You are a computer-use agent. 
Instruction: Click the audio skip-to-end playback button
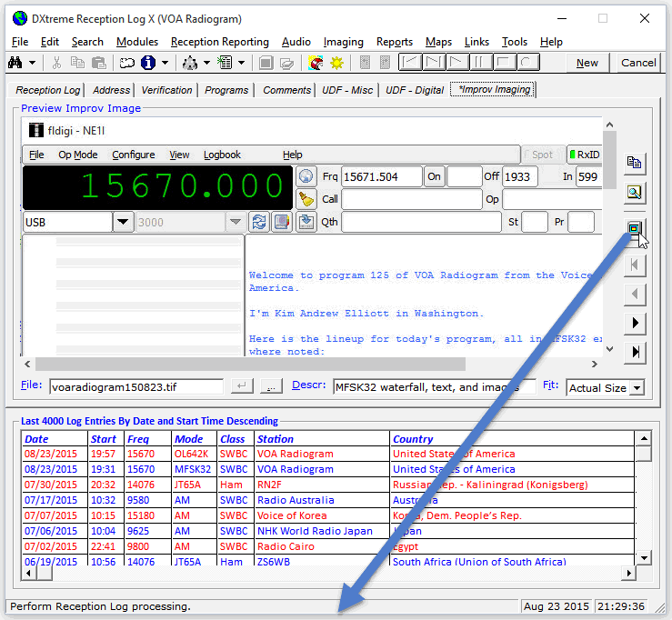434,62
